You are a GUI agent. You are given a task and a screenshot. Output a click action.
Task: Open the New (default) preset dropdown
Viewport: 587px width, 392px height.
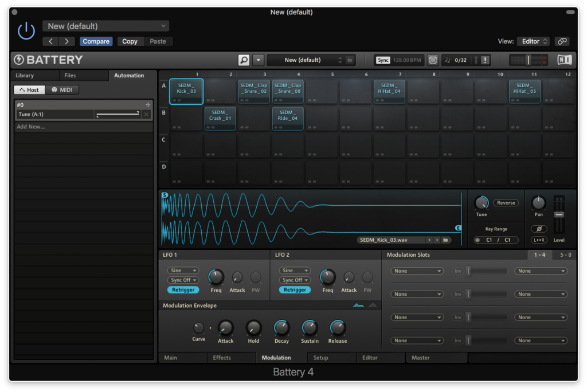pos(105,26)
